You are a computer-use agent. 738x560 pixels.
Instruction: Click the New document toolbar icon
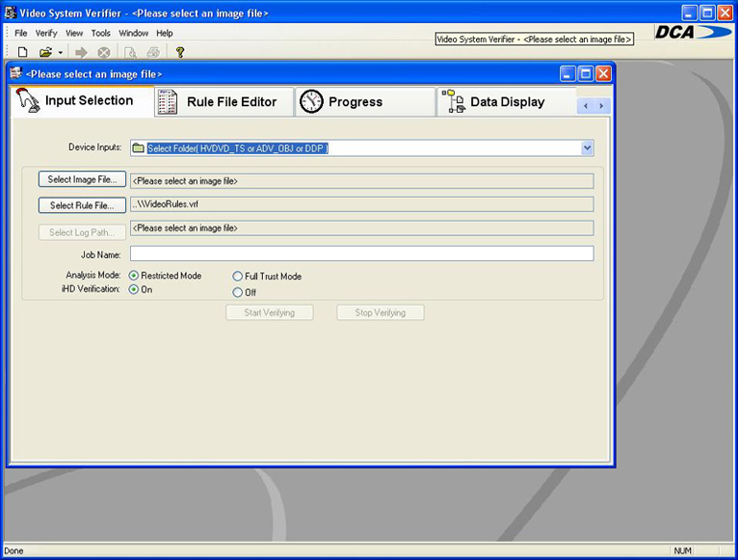coord(22,52)
